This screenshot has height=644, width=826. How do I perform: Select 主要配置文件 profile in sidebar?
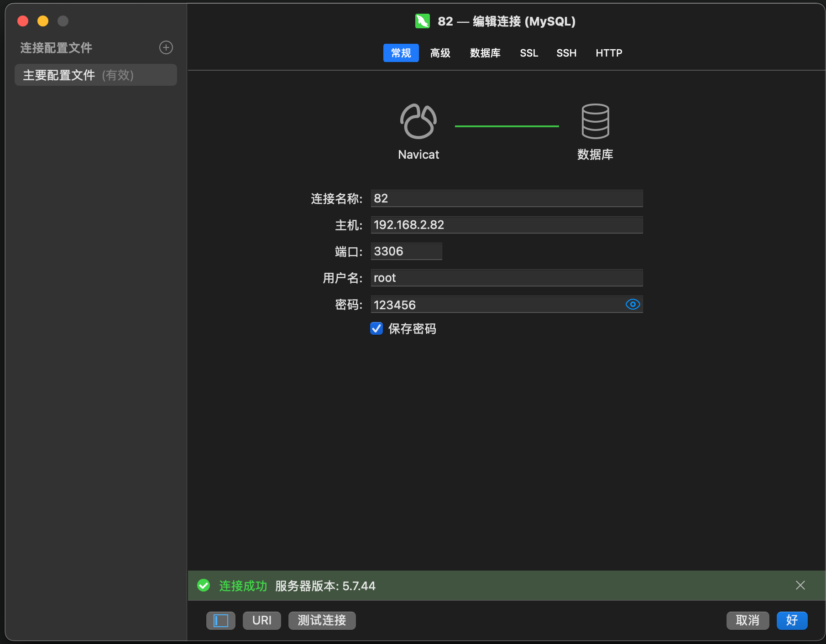(96, 75)
